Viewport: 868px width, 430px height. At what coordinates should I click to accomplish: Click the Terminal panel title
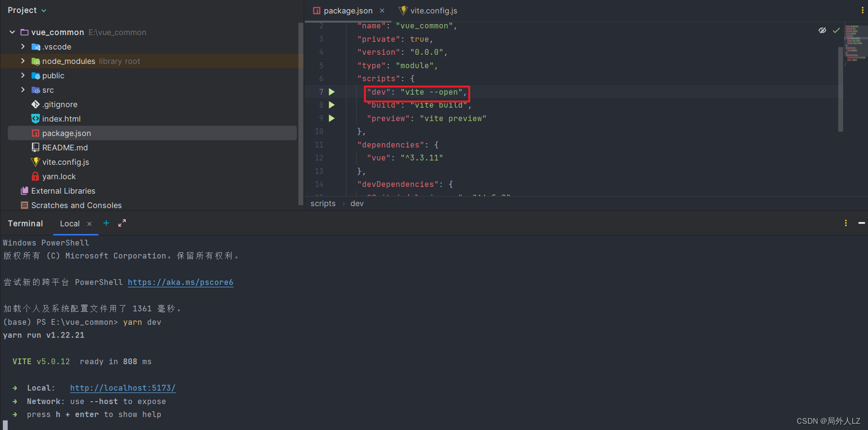(x=25, y=223)
